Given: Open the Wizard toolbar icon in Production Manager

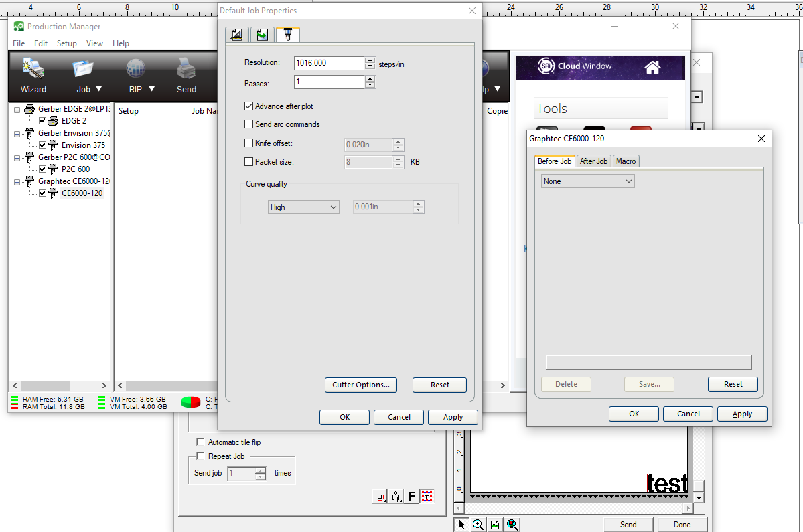Looking at the screenshot, I should coord(33,69).
